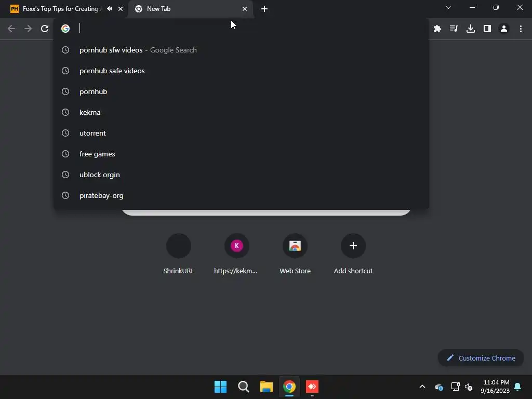532x399 pixels.
Task: Switch to Foxx's Top Tips tab
Action: 64,9
